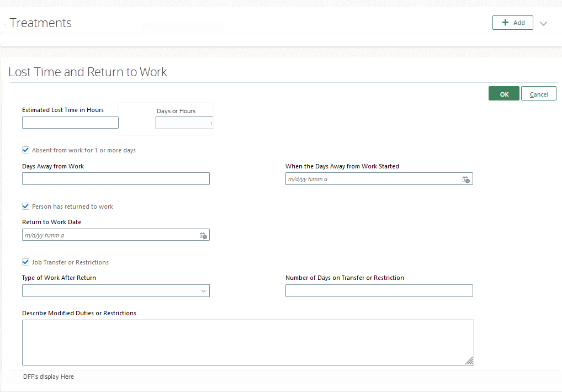Click the DFF's display Here text
562x392 pixels.
[47, 377]
